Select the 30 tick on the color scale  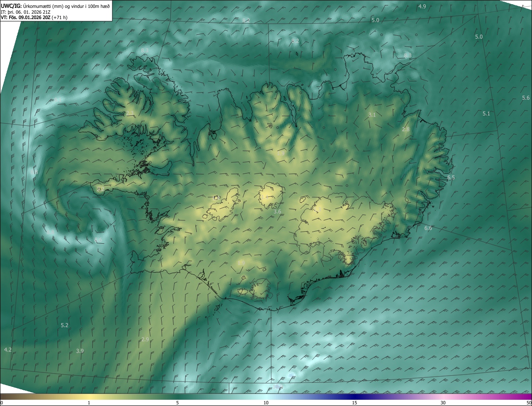443,403
